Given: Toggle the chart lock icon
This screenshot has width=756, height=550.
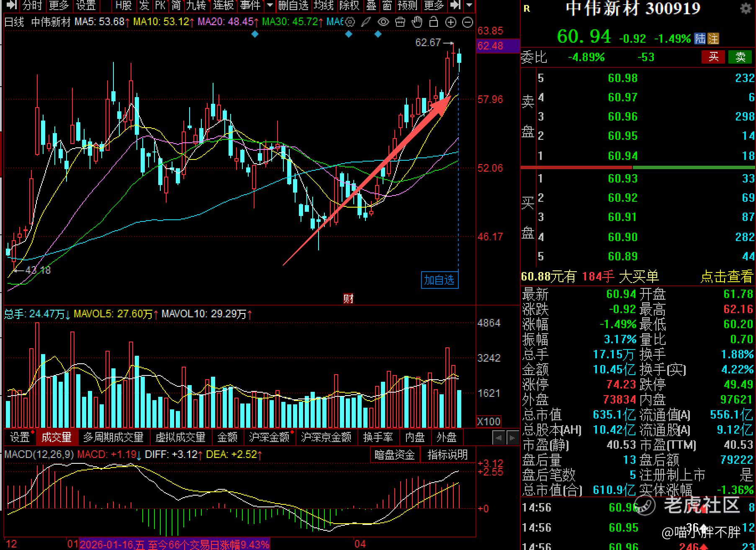Looking at the screenshot, I should [434, 22].
